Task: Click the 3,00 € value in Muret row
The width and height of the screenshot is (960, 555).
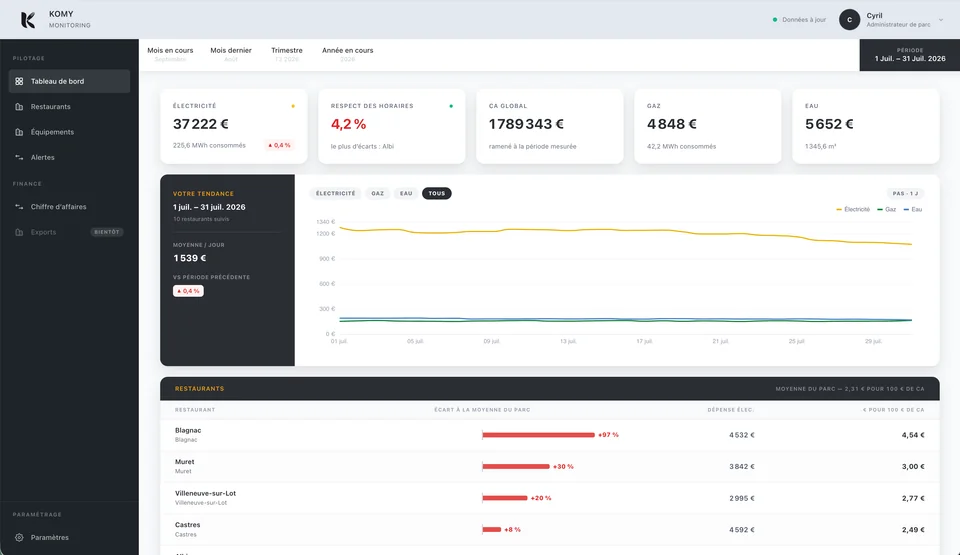Action: coord(913,467)
